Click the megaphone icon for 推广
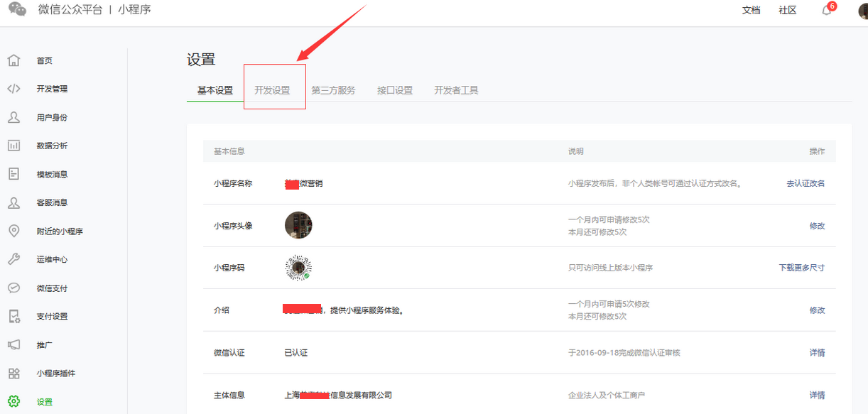 point(13,344)
